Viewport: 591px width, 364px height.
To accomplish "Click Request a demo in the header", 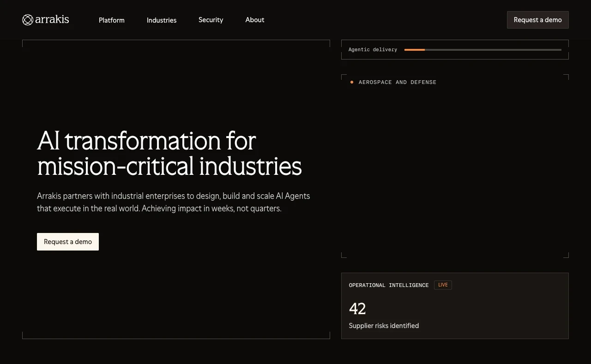I will pyautogui.click(x=538, y=20).
